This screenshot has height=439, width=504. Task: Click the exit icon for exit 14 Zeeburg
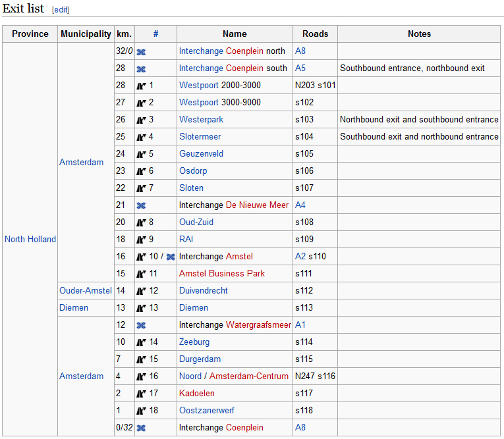pyautogui.click(x=141, y=342)
